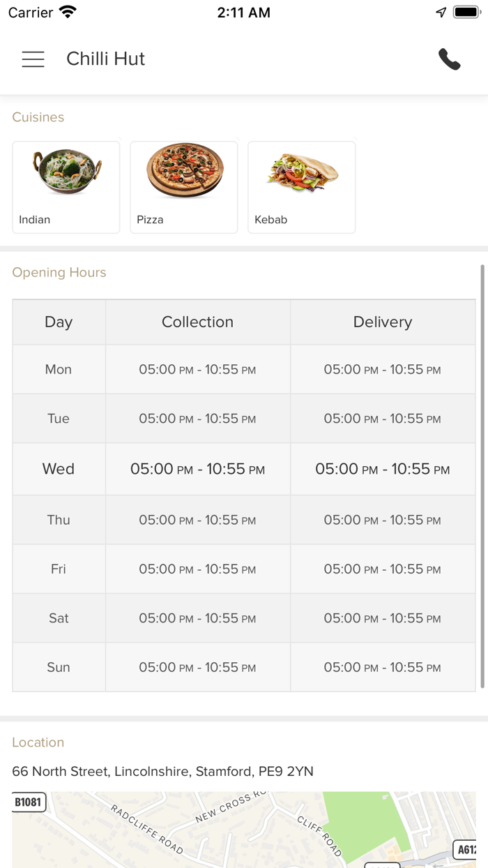
Task: Tap the restaurant address text
Action: 162,771
